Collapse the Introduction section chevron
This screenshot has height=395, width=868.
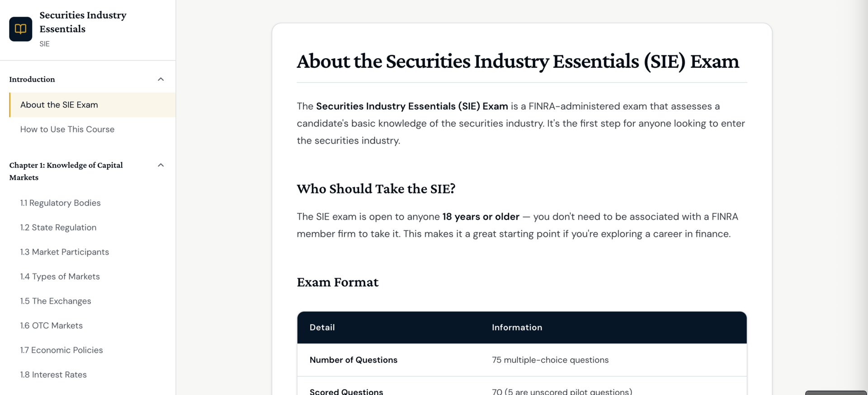point(160,79)
